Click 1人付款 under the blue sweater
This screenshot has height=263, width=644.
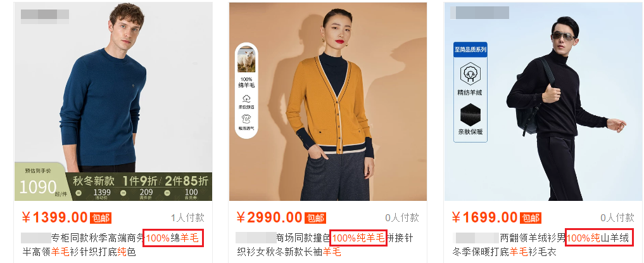pos(187,218)
